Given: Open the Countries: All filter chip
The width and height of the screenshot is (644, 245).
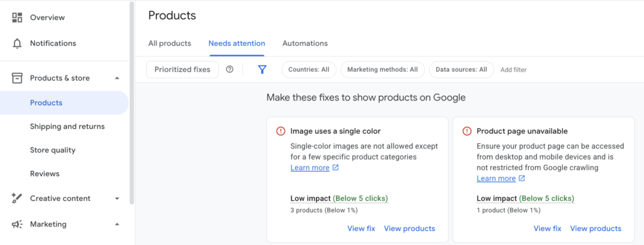Looking at the screenshot, I should coord(309,69).
